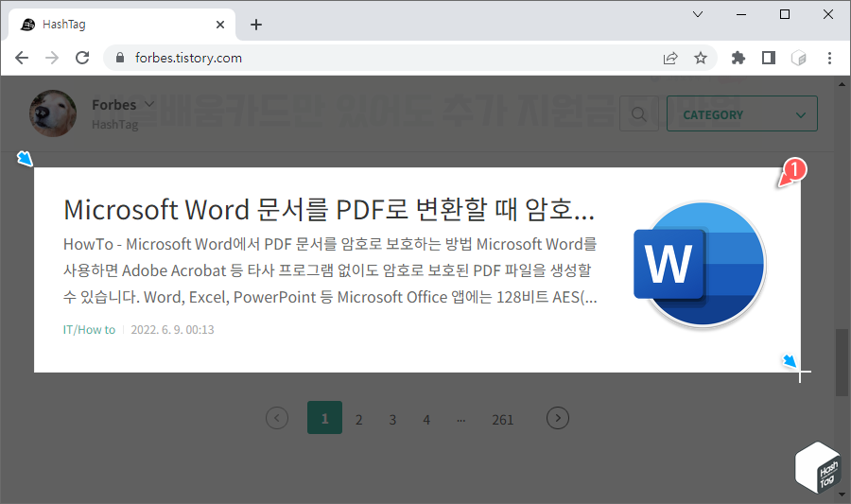
Task: Select pagination page 1
Action: point(324,418)
